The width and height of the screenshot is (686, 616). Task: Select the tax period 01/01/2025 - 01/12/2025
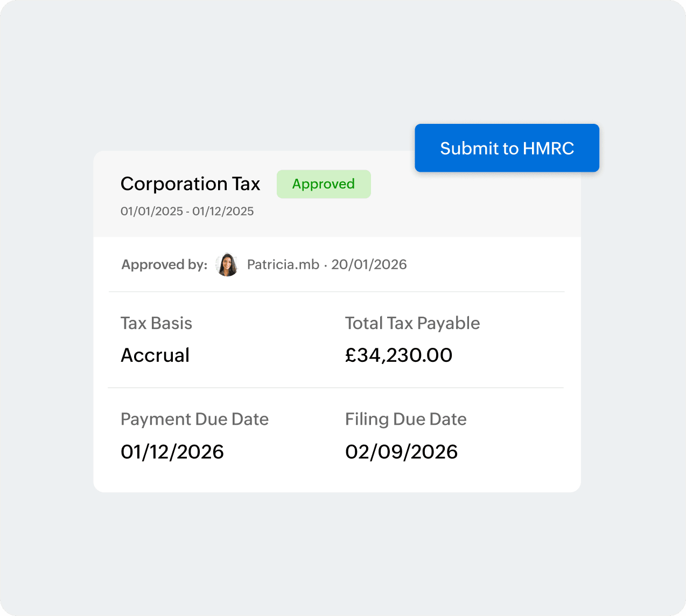(x=187, y=211)
